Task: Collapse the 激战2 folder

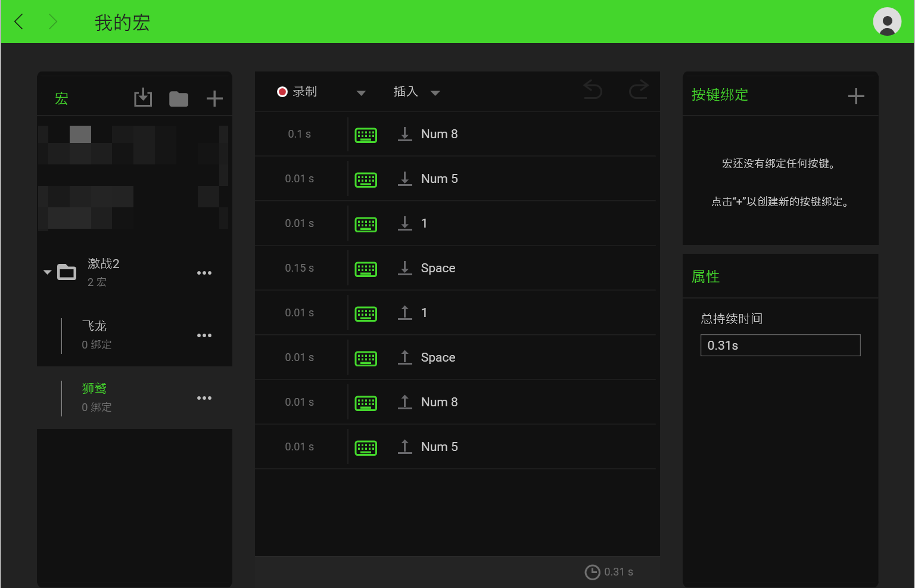Action: pos(48,272)
